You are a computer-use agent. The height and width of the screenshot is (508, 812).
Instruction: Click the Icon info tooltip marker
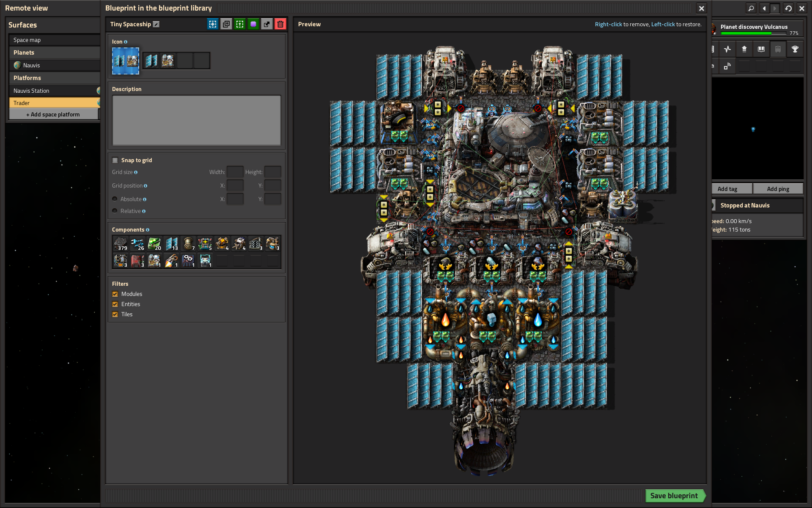(x=126, y=42)
